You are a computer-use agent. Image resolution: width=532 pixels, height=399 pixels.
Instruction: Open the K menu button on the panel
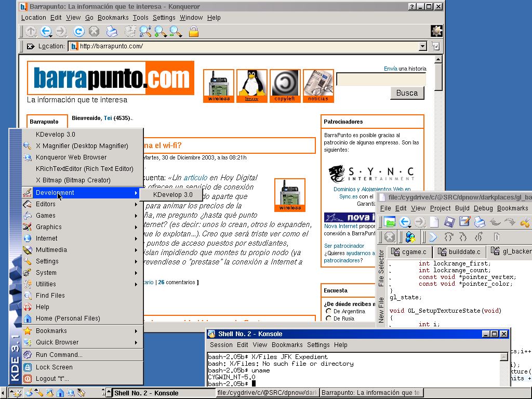[15, 393]
